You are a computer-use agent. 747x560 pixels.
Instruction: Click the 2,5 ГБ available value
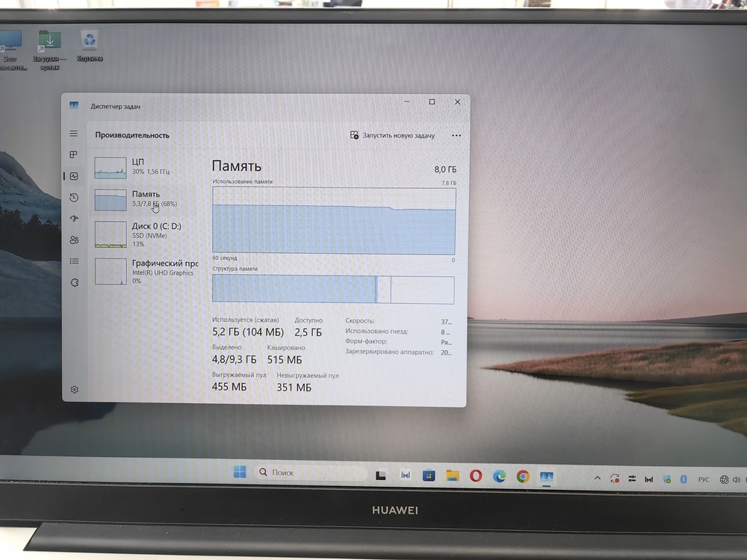[x=308, y=332]
